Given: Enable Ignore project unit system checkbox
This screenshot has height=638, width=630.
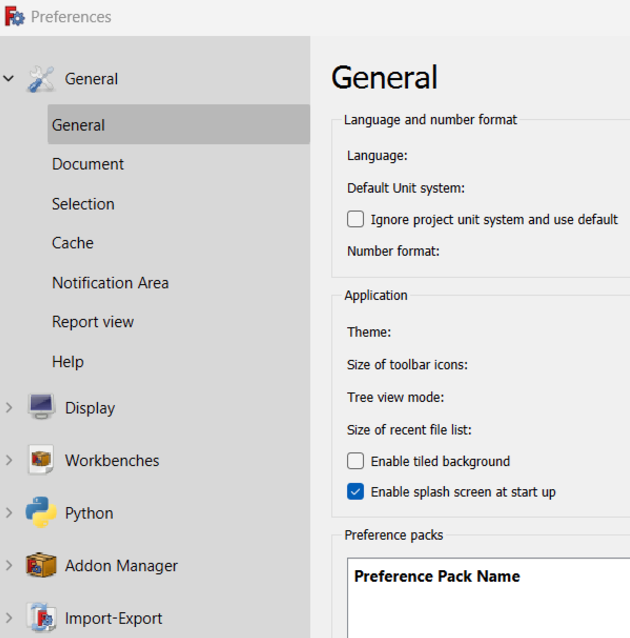Looking at the screenshot, I should 355,219.
